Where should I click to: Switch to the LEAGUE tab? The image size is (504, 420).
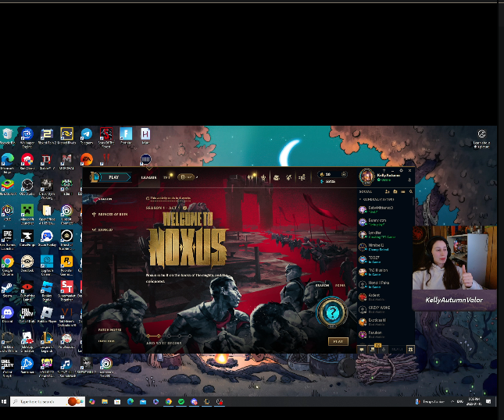148,177
